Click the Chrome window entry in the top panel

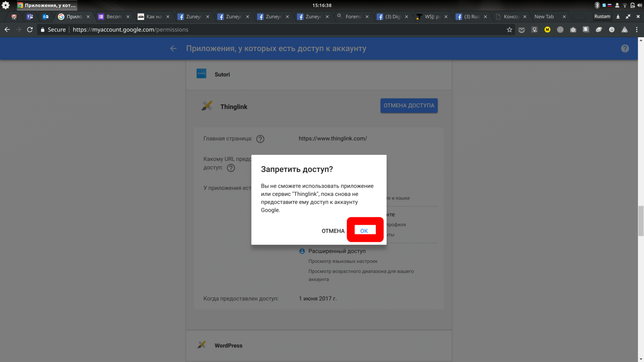click(47, 5)
